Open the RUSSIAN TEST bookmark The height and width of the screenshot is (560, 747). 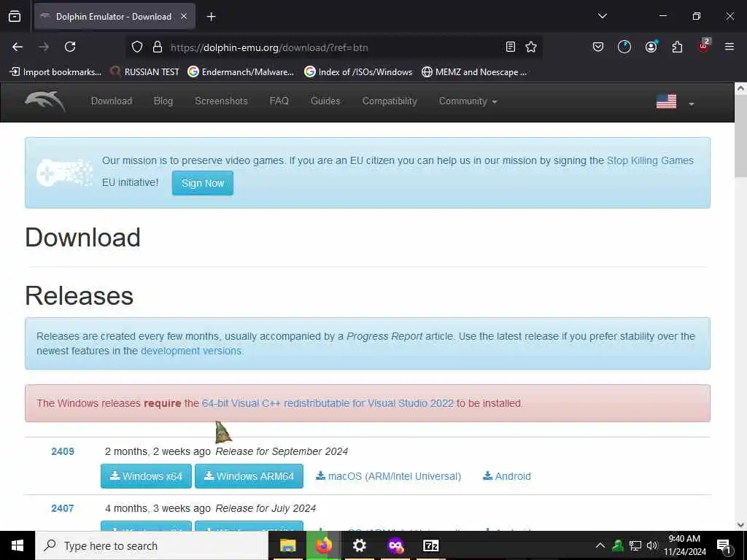coord(144,72)
